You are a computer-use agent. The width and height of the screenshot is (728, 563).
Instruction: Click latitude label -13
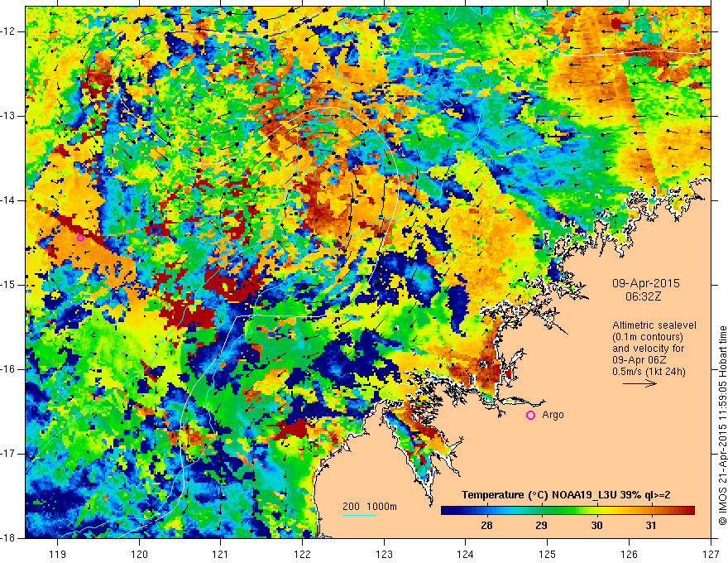click(x=9, y=116)
